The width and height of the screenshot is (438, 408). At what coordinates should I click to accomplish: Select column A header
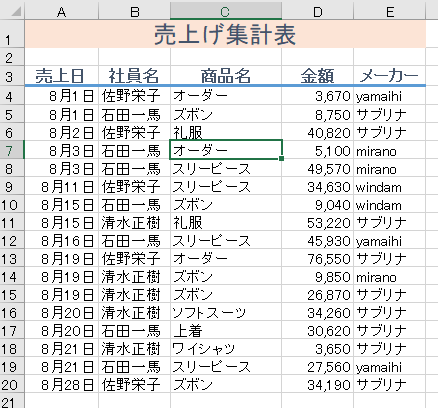61,11
